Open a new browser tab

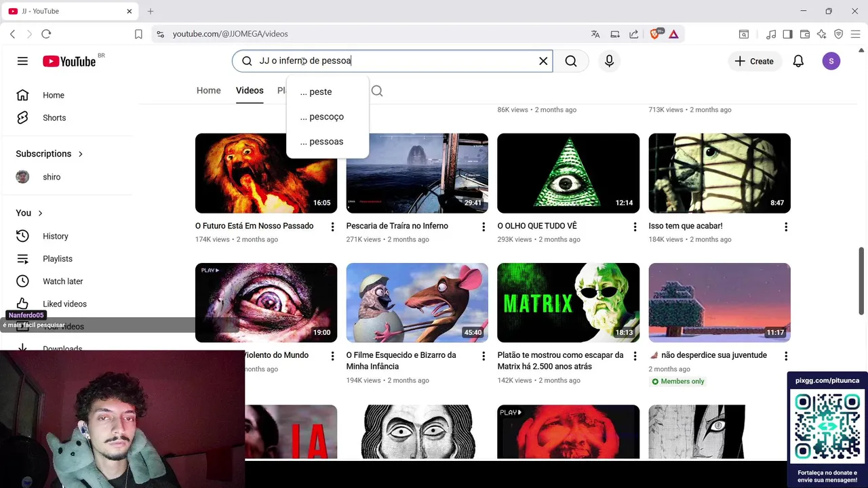click(x=151, y=11)
